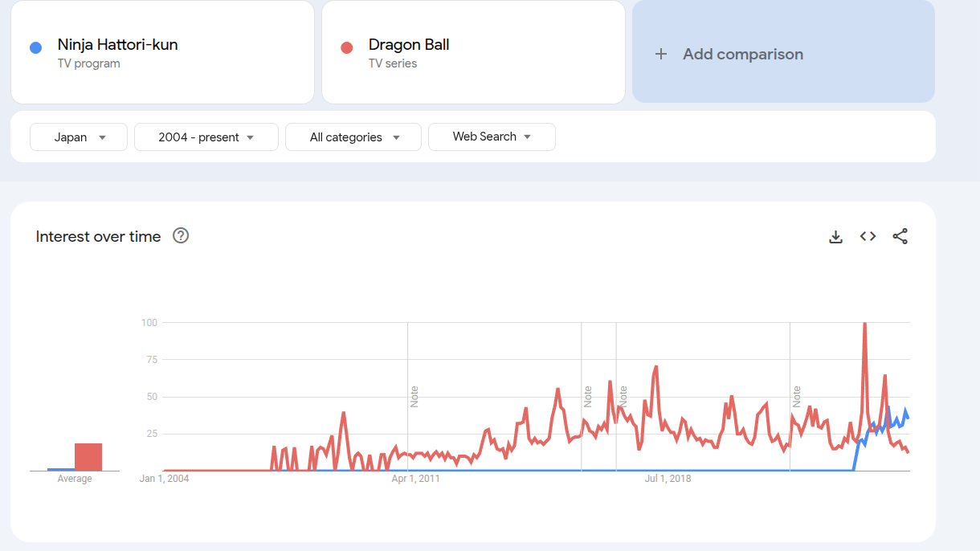Click the '75' y-axis value
The image size is (980, 551).
152,360
